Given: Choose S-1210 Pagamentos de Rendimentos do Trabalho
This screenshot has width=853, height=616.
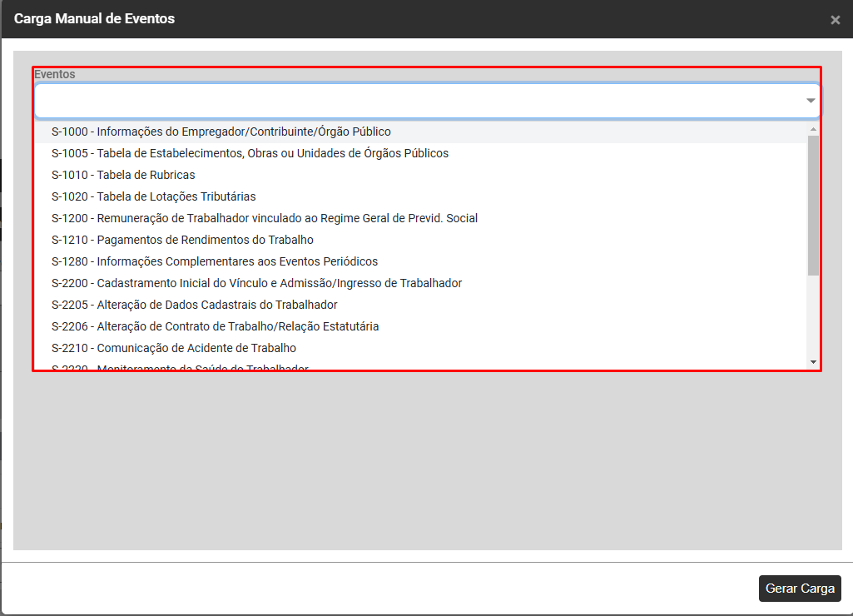Looking at the screenshot, I should (x=182, y=240).
